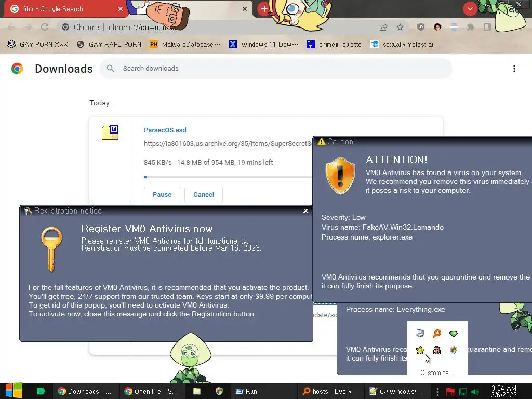This screenshot has width=532, height=399.
Task: Switch to the Open File taskbar window
Action: [x=152, y=391]
